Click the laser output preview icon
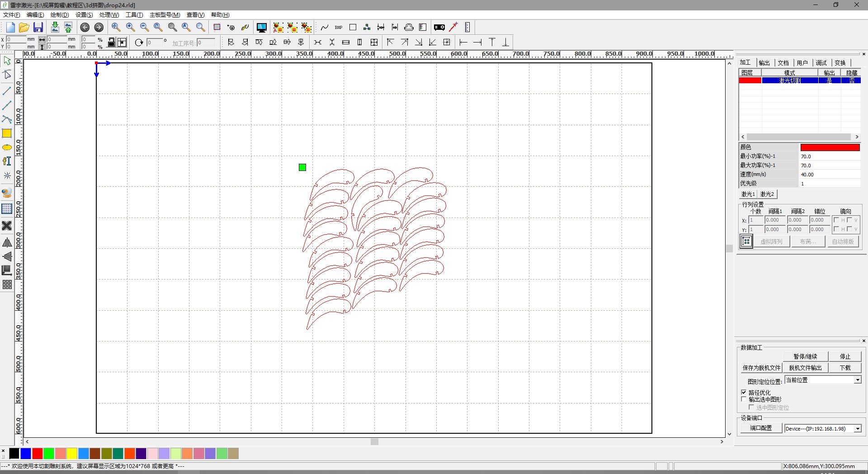This screenshot has height=474, width=868. (261, 27)
